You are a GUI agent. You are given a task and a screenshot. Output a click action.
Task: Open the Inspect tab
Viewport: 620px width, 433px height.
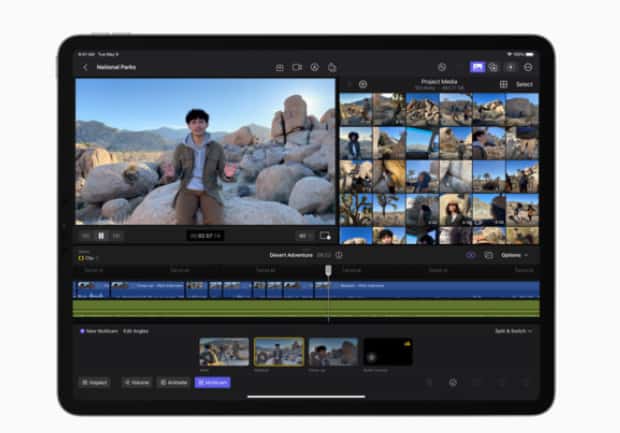click(x=96, y=382)
